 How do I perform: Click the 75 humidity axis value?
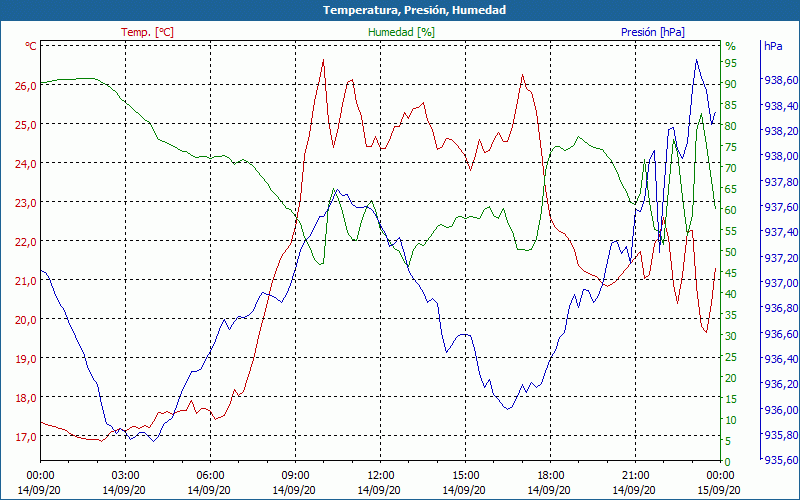(731, 147)
